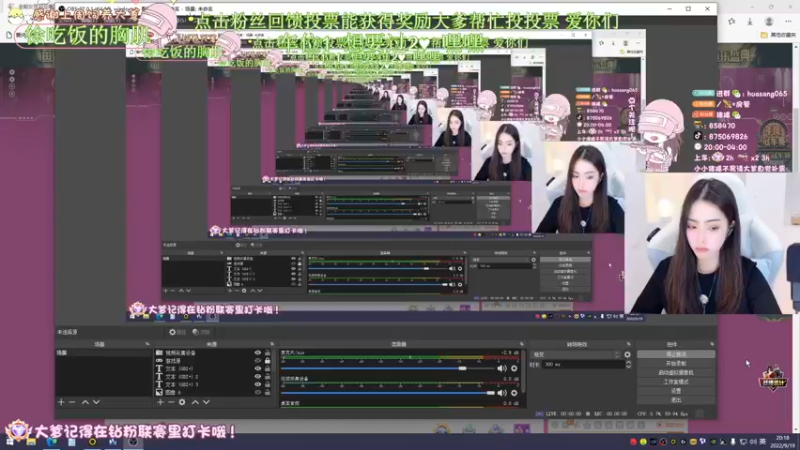This screenshot has width=800, height=450.
Task: Select the 场景 entry in the Scenes list
Action: [x=104, y=353]
